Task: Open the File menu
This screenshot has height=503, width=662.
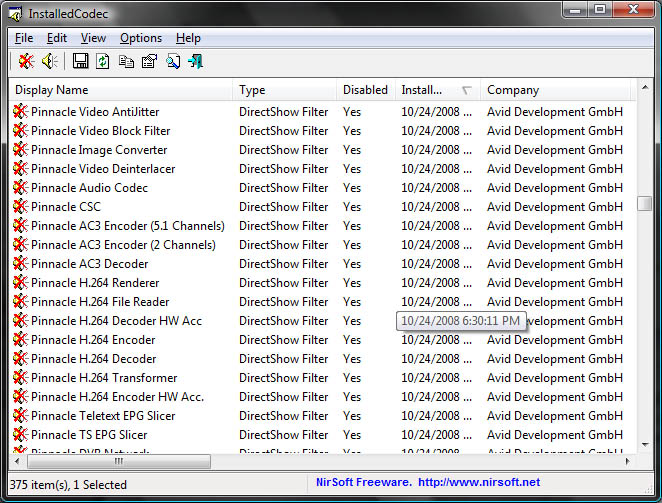Action: [24, 38]
